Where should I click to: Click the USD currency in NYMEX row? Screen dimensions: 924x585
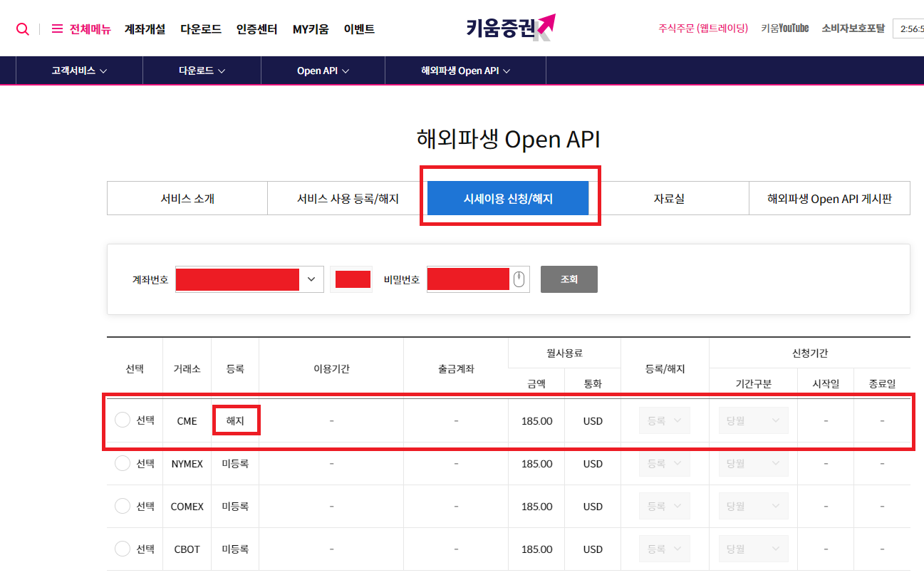tap(593, 463)
